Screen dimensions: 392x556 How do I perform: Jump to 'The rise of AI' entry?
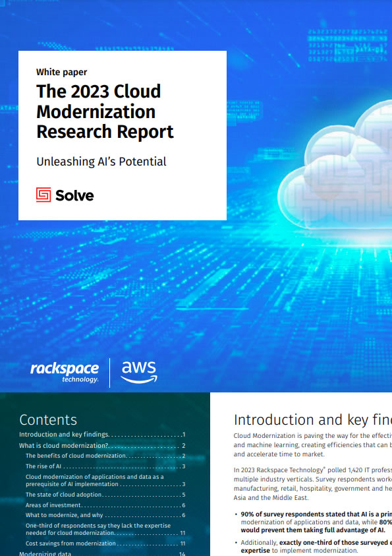click(x=105, y=466)
